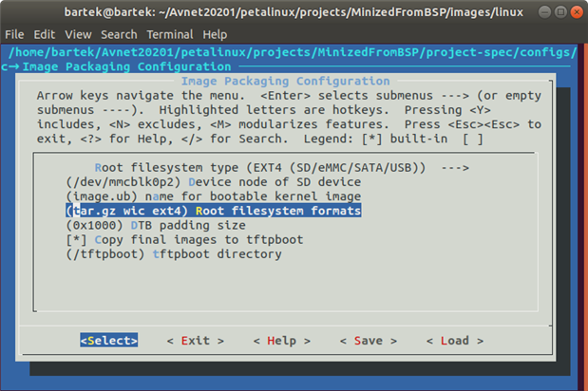Open the File menu
588x391 pixels.
tap(14, 34)
